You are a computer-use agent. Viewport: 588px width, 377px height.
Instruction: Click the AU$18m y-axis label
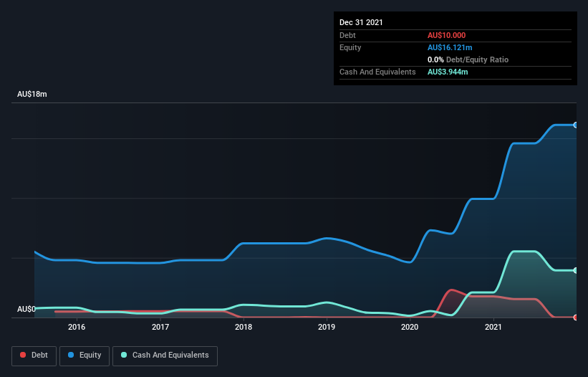pyautogui.click(x=32, y=94)
